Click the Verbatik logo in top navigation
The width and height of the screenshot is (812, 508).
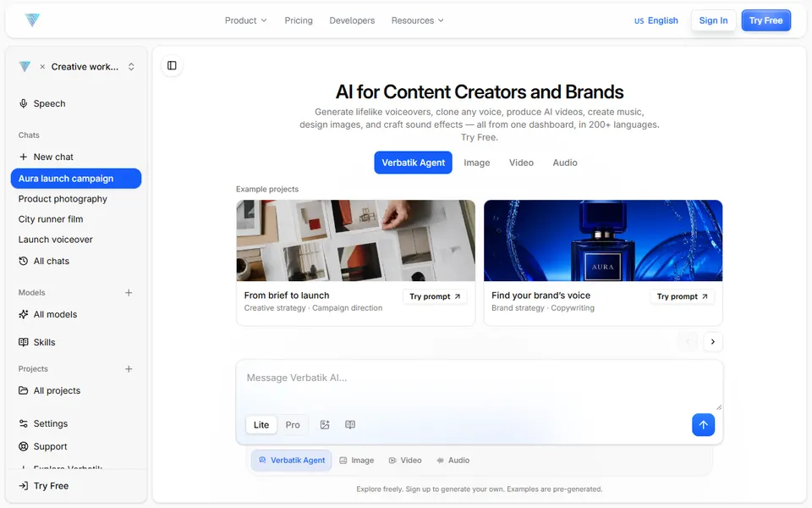coord(32,20)
